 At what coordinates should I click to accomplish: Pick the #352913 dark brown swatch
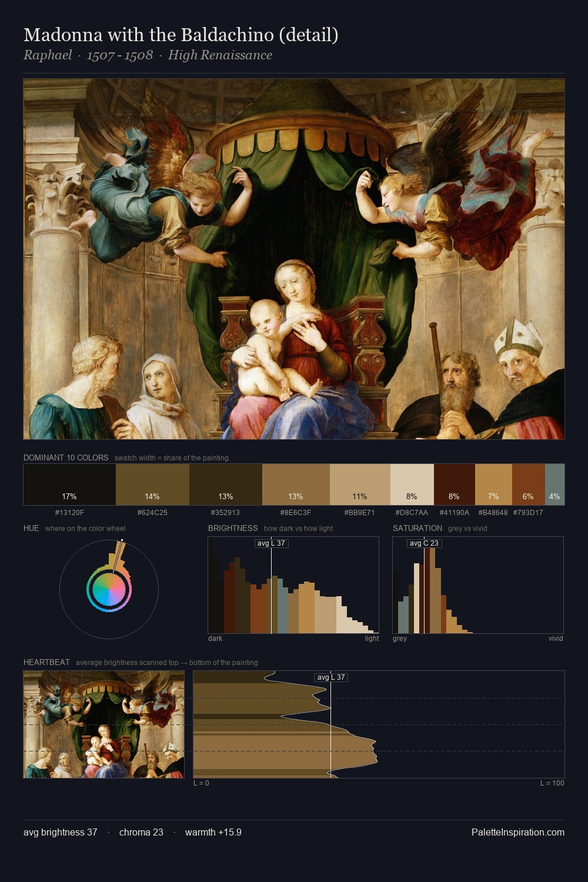226,485
